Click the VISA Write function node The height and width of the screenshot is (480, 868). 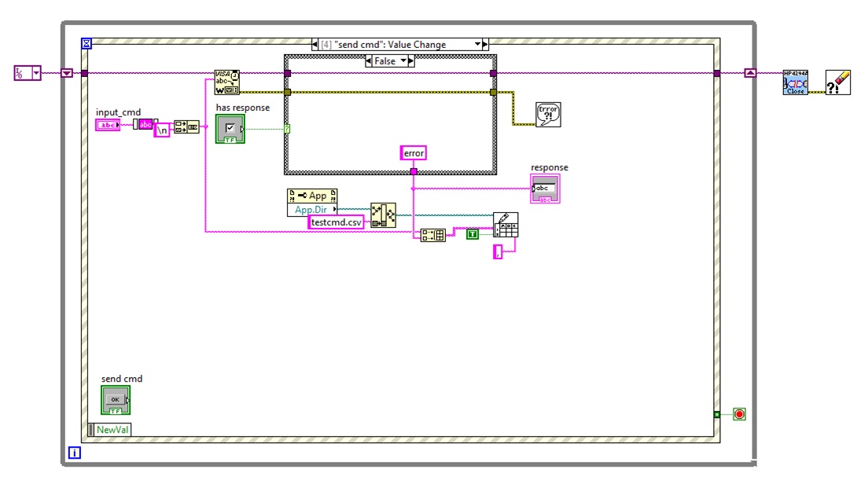[x=227, y=82]
